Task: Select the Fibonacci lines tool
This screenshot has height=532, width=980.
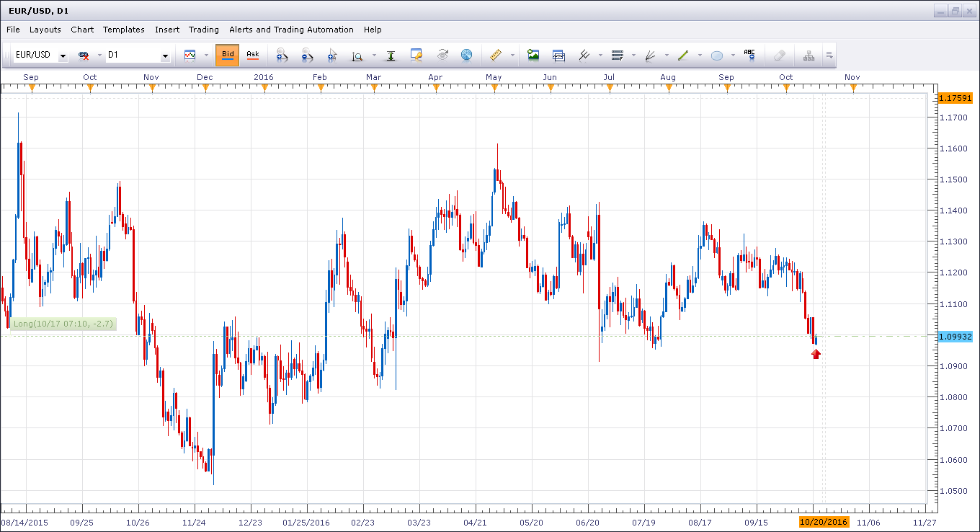Action: point(617,55)
